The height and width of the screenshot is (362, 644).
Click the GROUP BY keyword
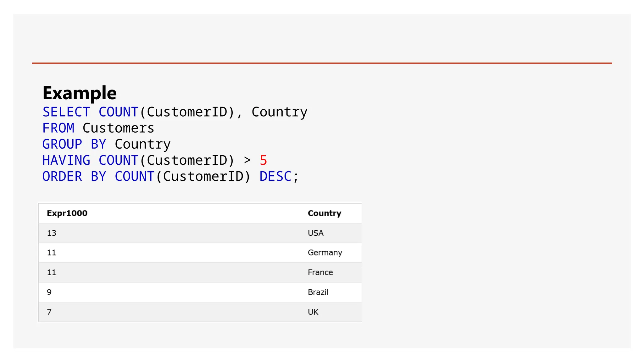(74, 144)
